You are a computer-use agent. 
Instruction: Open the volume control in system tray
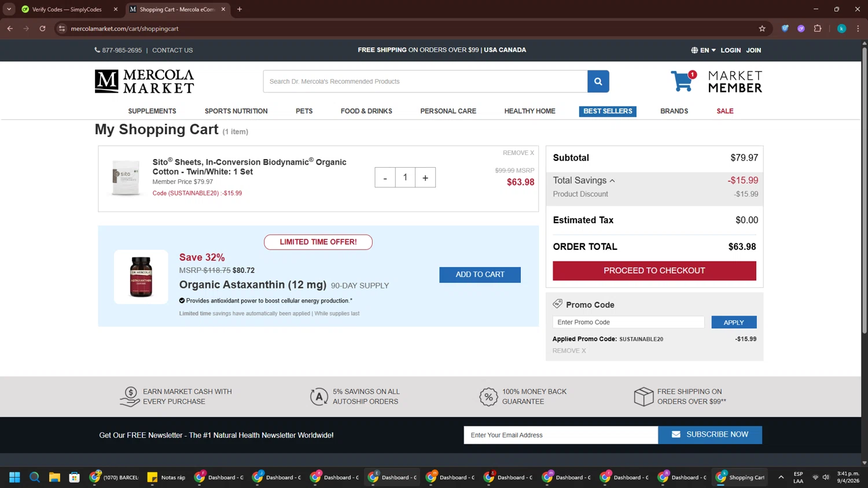[826, 477]
